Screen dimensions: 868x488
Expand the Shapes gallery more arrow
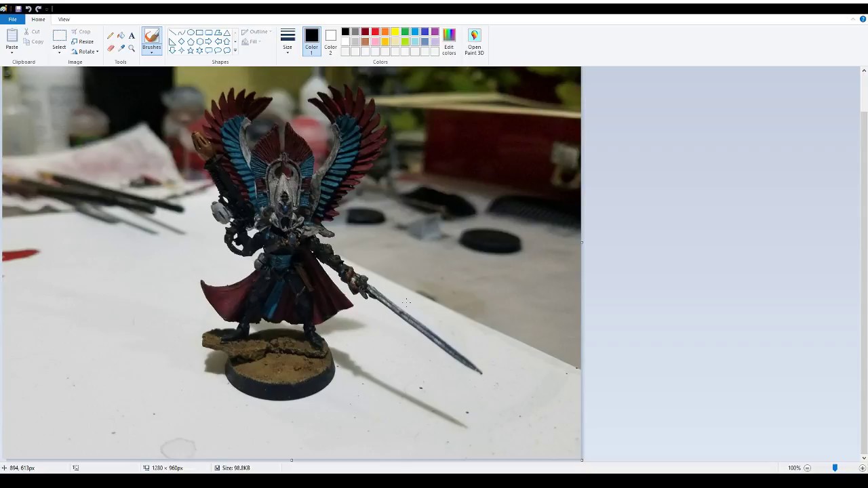pos(235,50)
